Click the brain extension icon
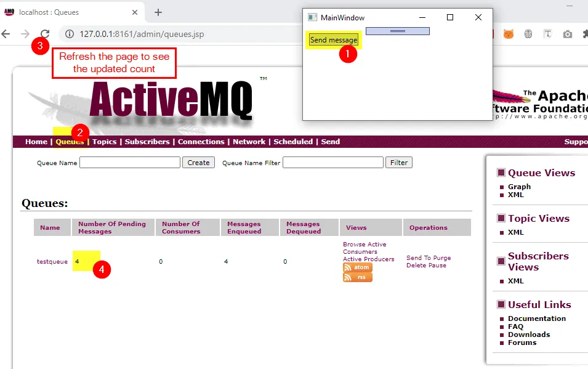 [x=528, y=34]
